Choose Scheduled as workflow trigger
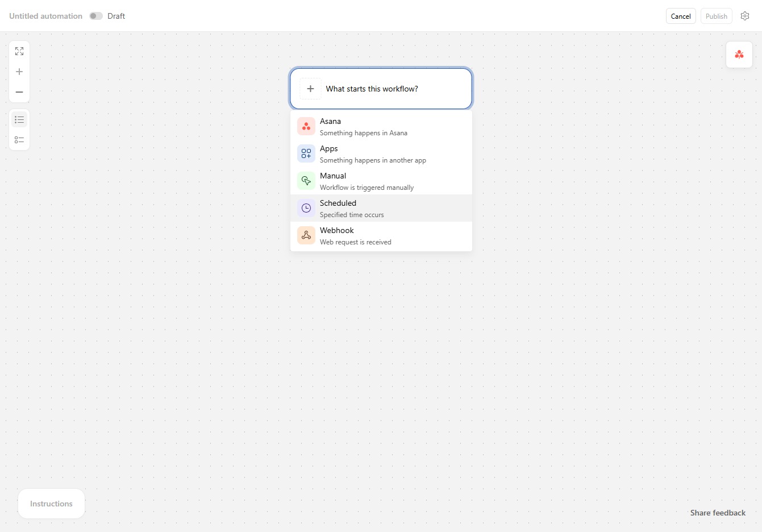Image resolution: width=762 pixels, height=532 pixels. click(381, 208)
